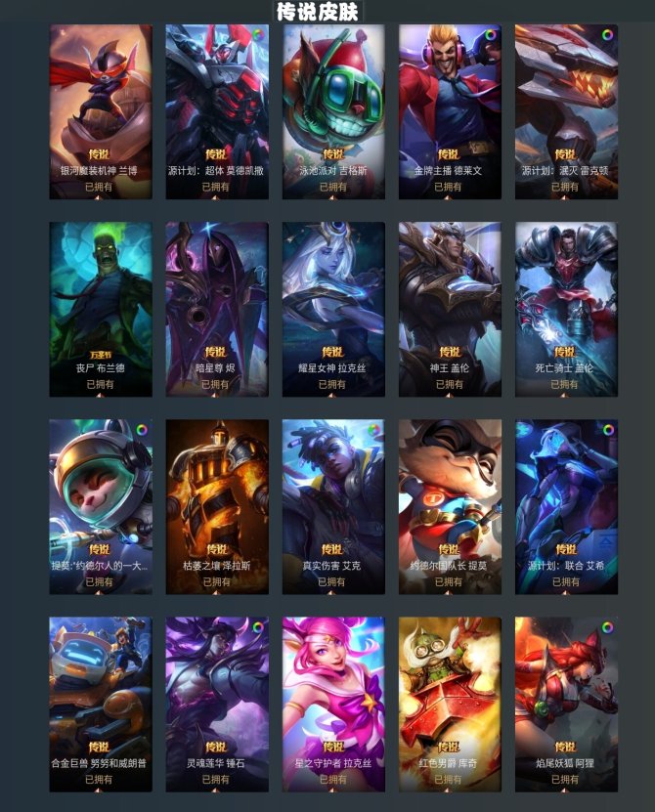This screenshot has width=655, height=812.
Task: Open chroma icon on 金牌主播 德莱文 card
Action: 490,35
